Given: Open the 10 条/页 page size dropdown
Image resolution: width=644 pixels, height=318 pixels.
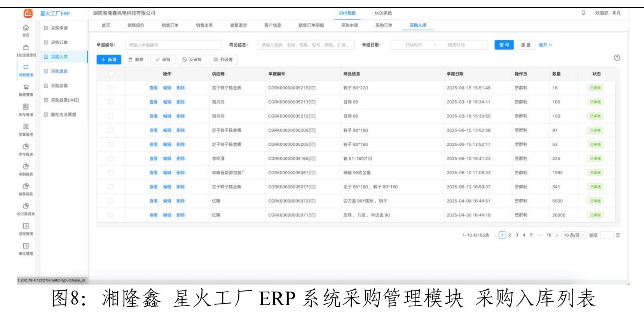Looking at the screenshot, I should point(574,235).
